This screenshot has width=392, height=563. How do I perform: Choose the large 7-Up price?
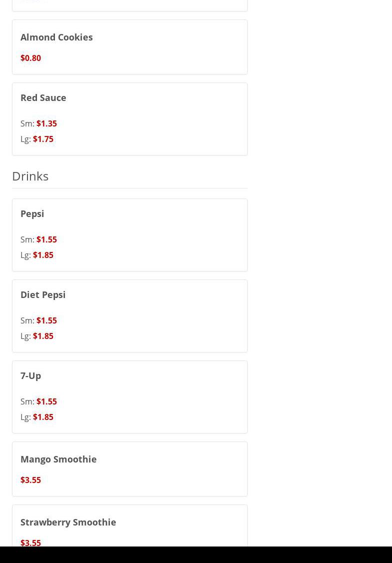click(43, 417)
